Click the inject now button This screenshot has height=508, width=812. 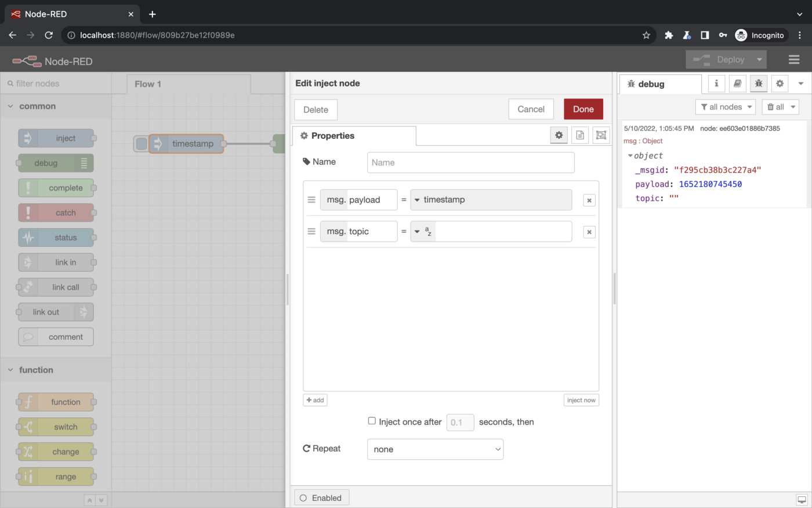pyautogui.click(x=581, y=400)
